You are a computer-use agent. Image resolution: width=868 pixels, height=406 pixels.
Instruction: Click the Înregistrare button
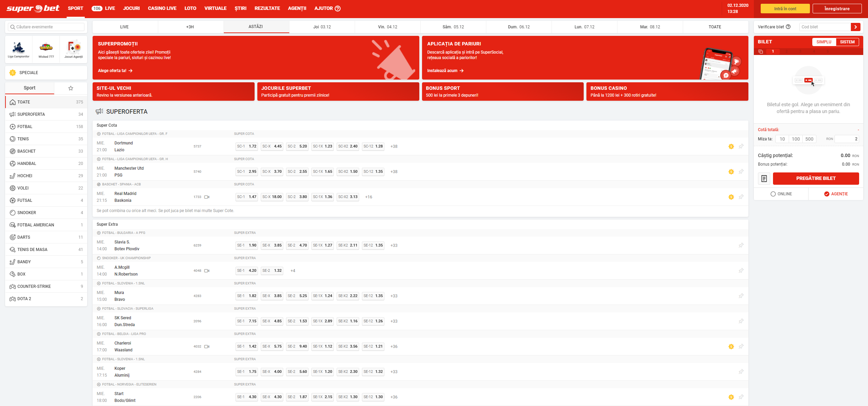click(x=837, y=9)
